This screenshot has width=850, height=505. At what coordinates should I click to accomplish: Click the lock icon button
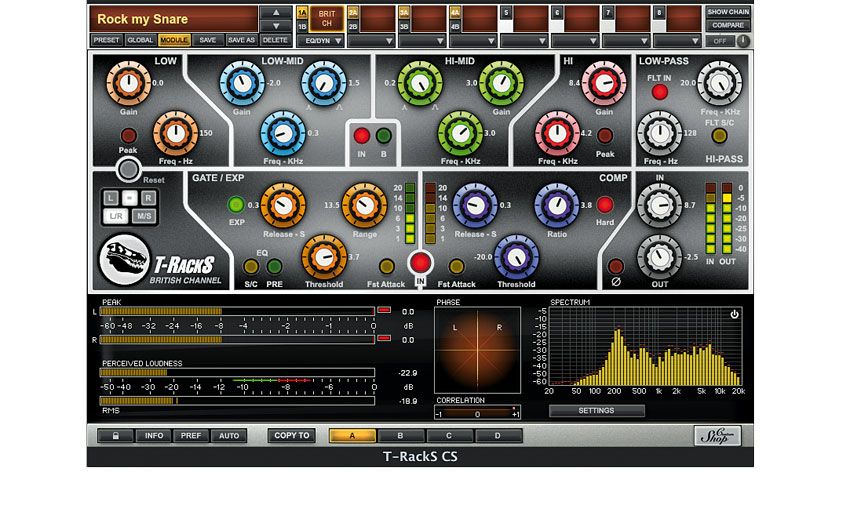[x=115, y=436]
